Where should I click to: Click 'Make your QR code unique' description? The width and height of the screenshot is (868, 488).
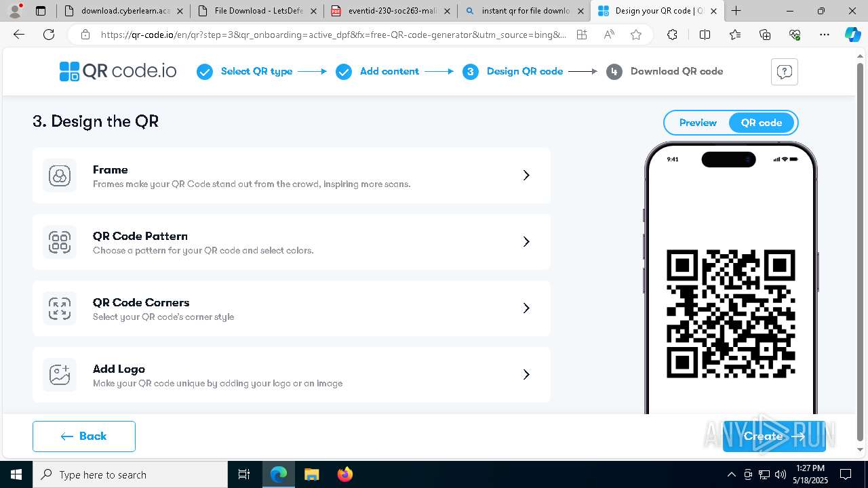(x=218, y=384)
